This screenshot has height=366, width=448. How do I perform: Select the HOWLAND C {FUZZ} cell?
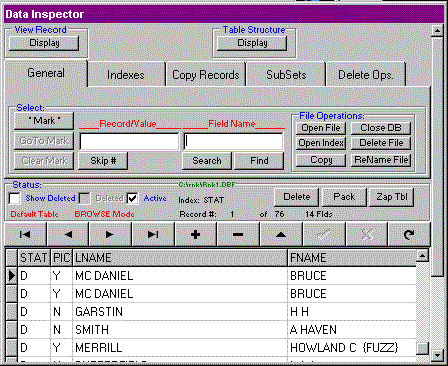tap(352, 348)
